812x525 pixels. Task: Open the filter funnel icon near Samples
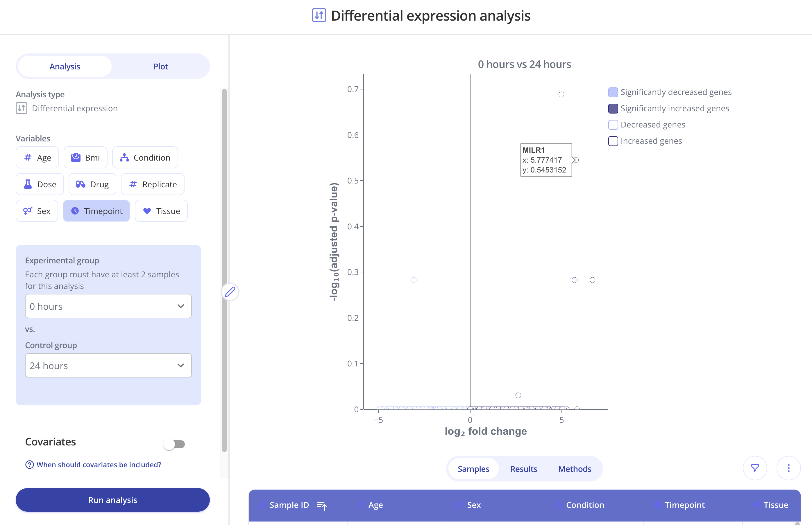(x=755, y=468)
